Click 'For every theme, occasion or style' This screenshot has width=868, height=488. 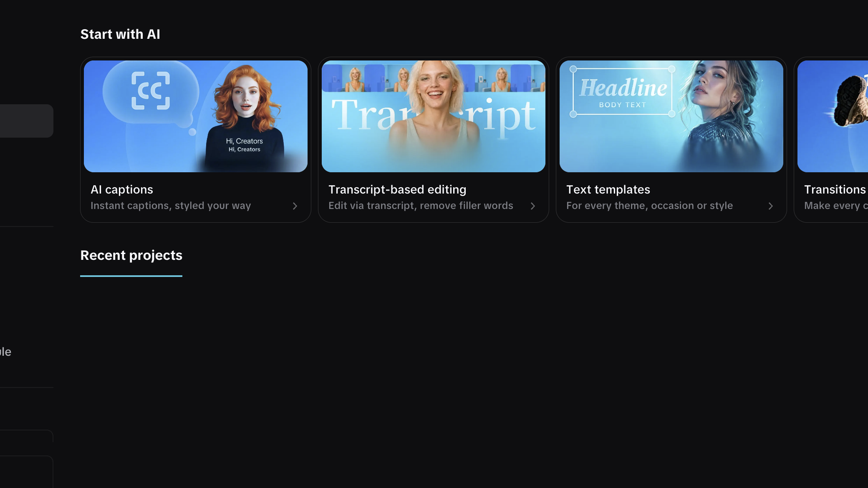click(x=649, y=206)
